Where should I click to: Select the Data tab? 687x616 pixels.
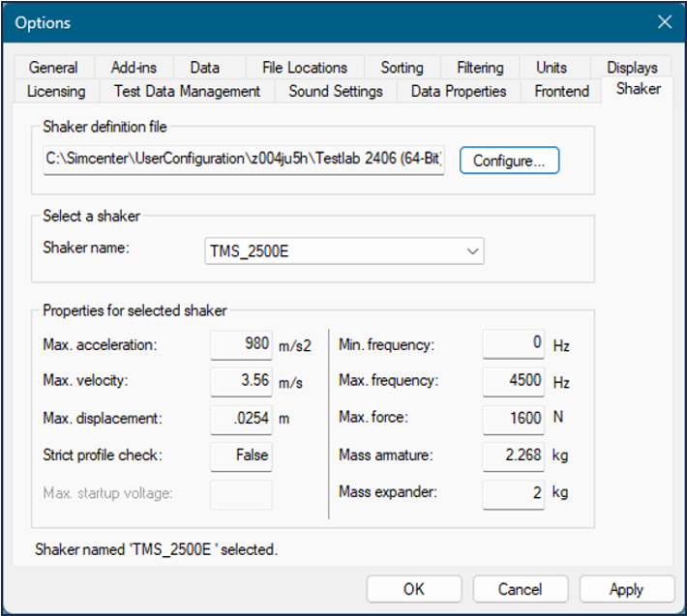click(x=204, y=68)
